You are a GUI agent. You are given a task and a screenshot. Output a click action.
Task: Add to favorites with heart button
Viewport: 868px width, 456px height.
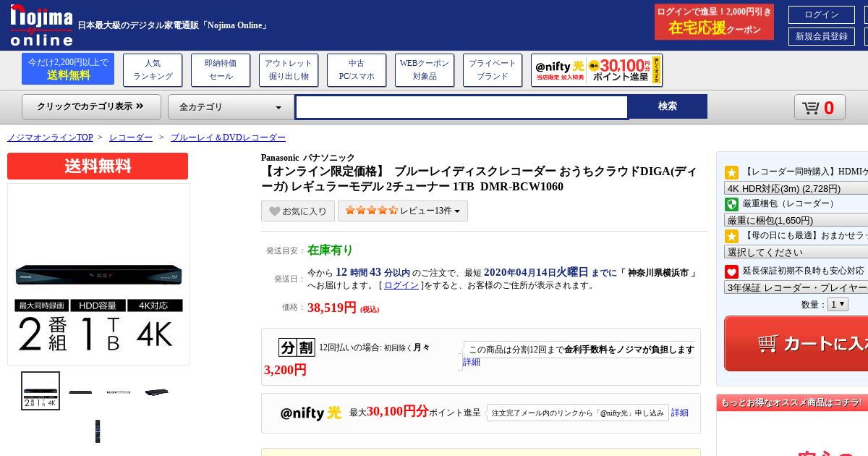(298, 211)
